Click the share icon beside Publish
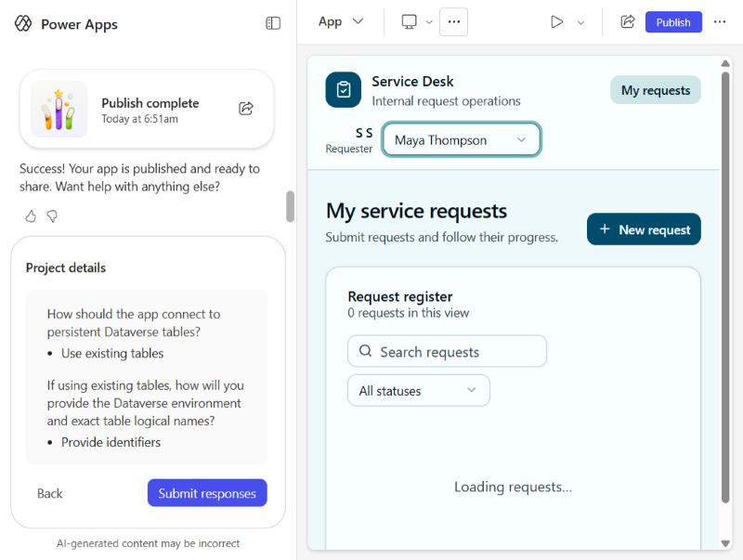 628,21
